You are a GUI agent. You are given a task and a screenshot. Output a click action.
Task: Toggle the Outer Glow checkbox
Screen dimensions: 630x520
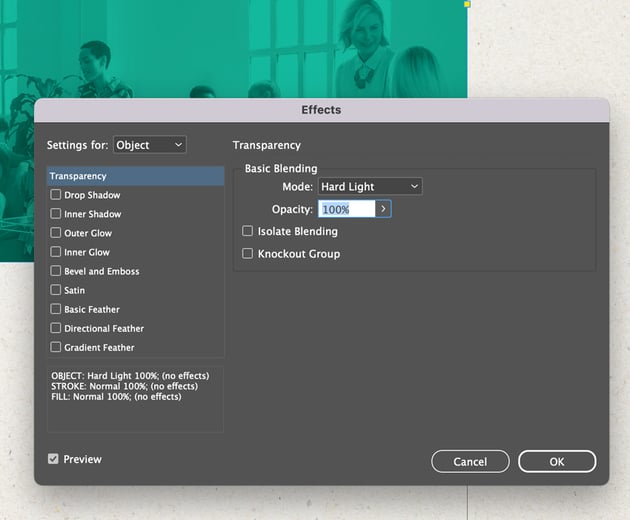point(56,234)
